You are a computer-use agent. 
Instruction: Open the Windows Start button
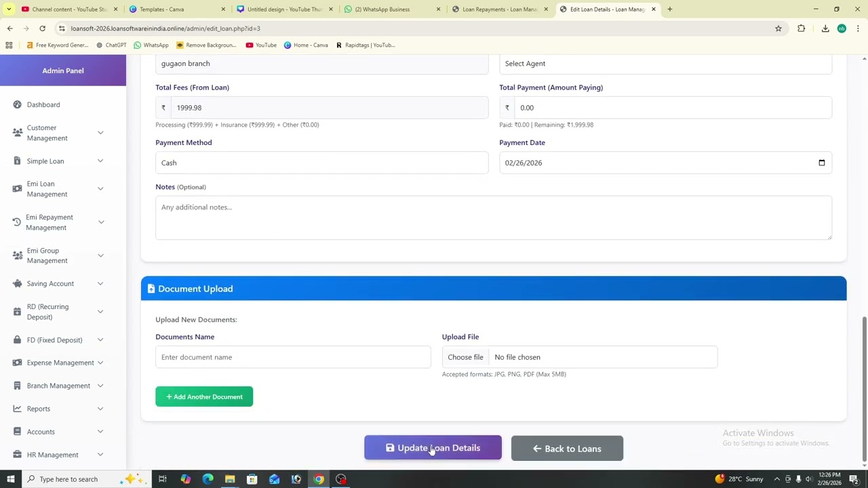10,479
